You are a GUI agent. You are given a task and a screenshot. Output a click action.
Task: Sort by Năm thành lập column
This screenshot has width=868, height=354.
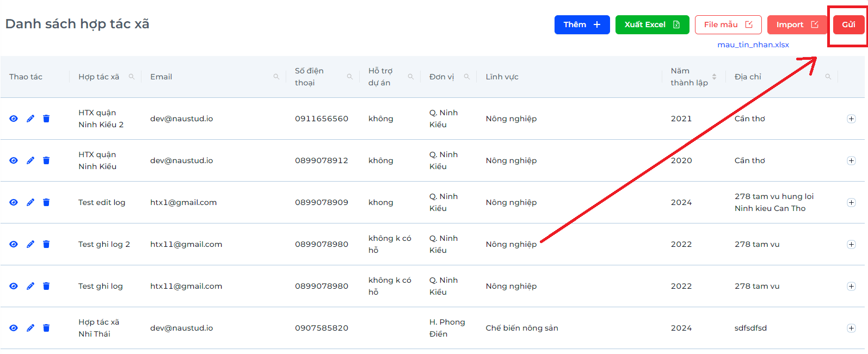[715, 77]
